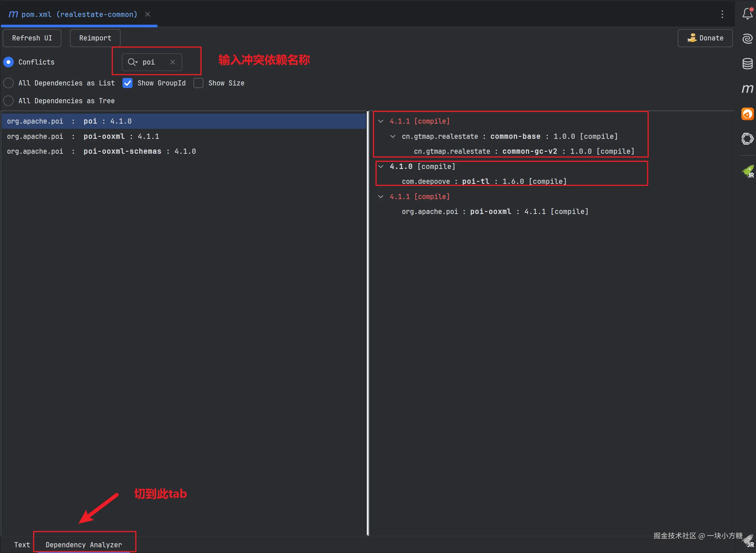This screenshot has height=553, width=756.
Task: Click the Refresh UI button
Action: [x=32, y=38]
